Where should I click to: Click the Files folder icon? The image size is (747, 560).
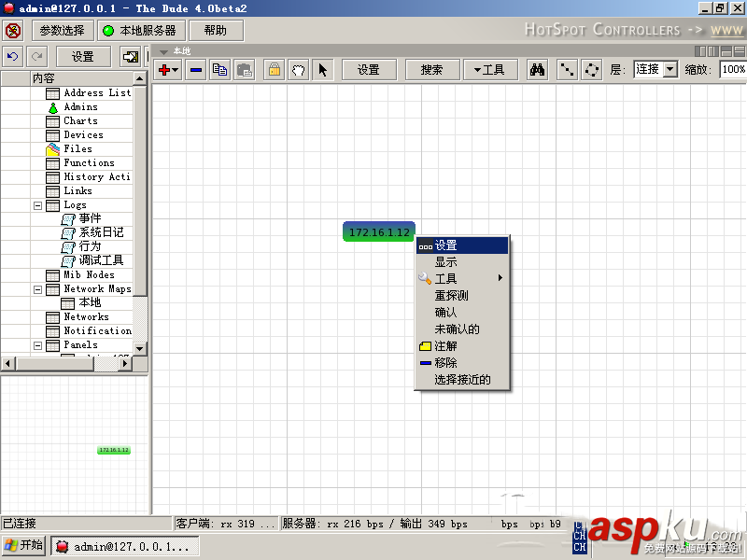(52, 149)
